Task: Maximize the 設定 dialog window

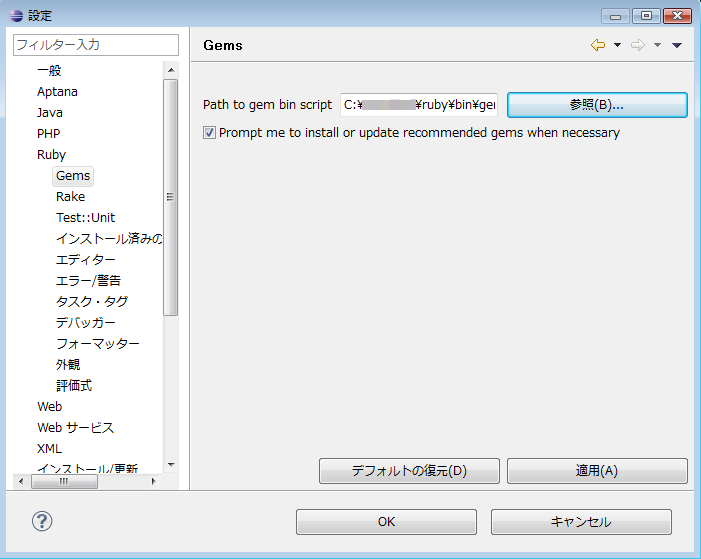Action: (x=646, y=16)
